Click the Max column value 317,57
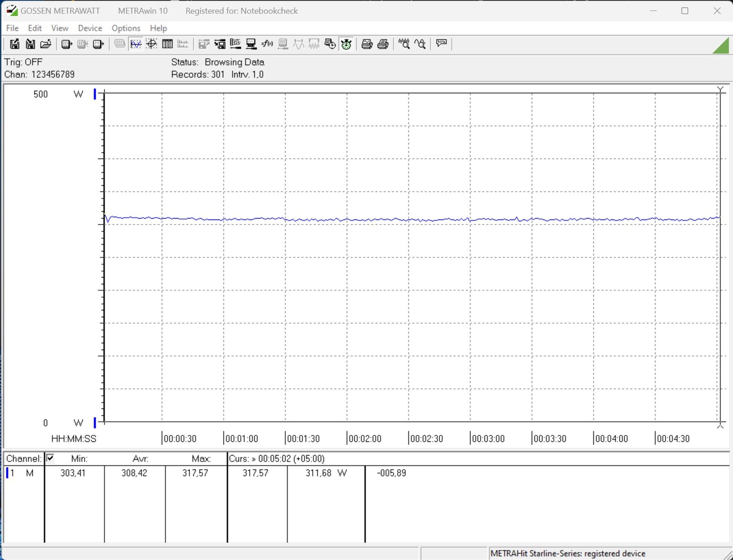Screen dimensions: 733x560 (195, 473)
